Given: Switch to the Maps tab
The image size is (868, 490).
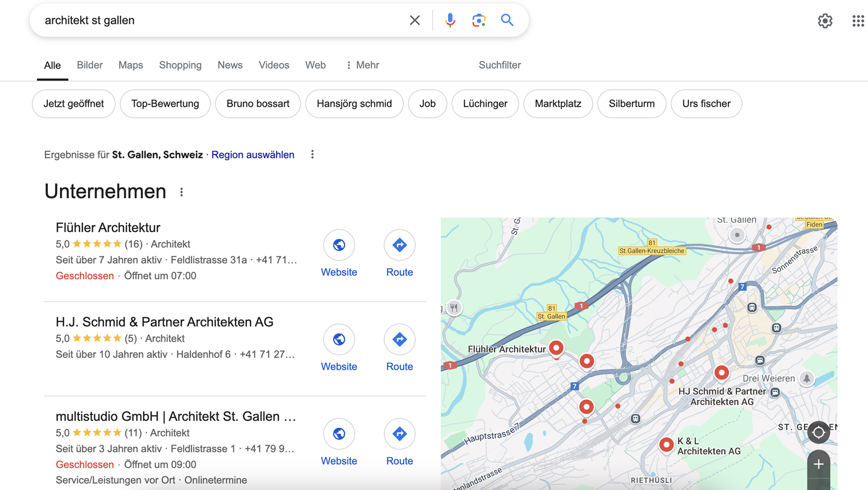Looking at the screenshot, I should point(130,65).
